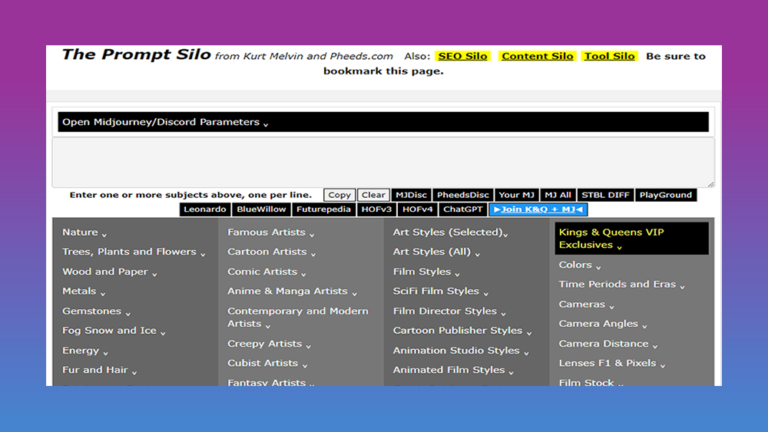768x432 pixels.
Task: Click the Join K&Q + MJ link
Action: tap(538, 210)
